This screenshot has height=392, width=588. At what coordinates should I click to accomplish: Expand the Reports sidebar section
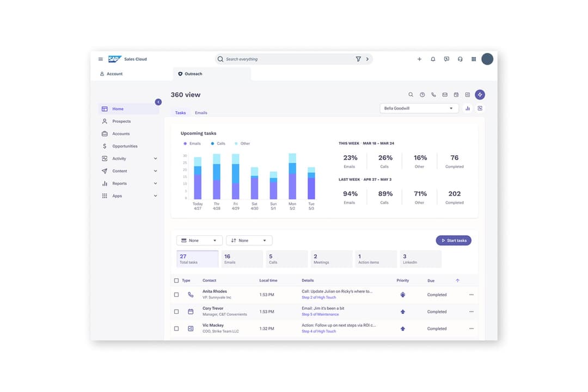155,183
